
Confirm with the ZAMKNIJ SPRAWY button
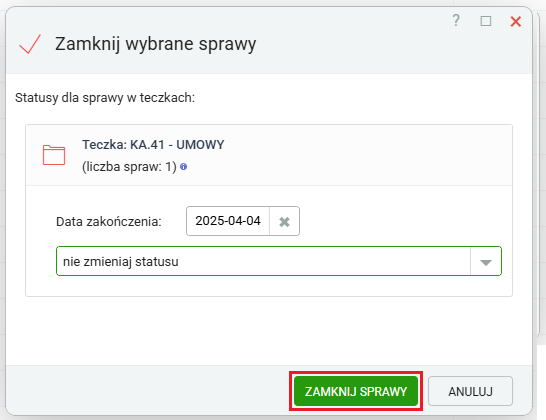[356, 391]
